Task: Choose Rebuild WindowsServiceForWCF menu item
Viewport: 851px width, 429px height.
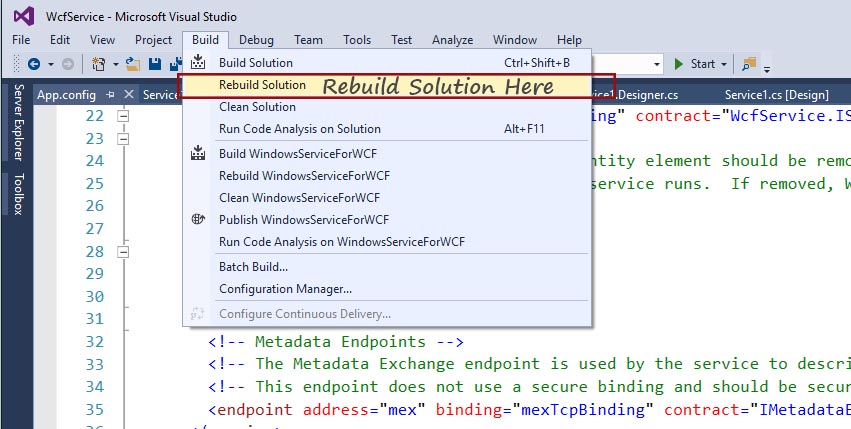Action: tap(386, 176)
